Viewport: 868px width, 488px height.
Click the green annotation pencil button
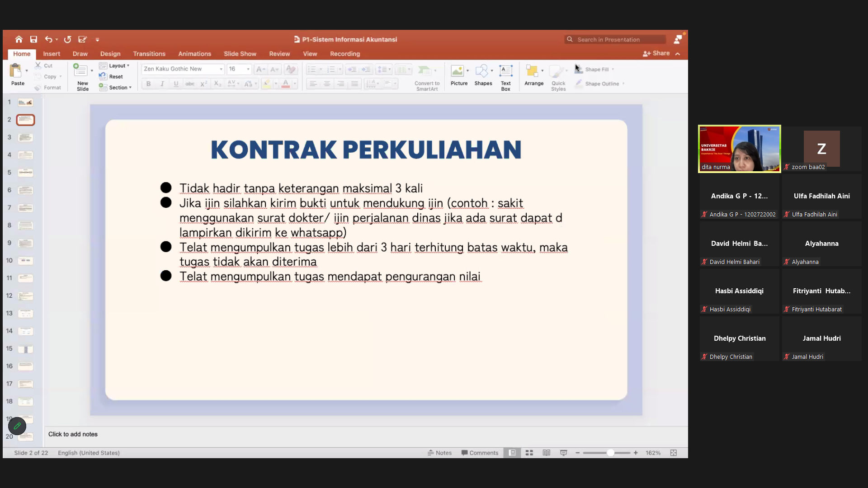17,426
